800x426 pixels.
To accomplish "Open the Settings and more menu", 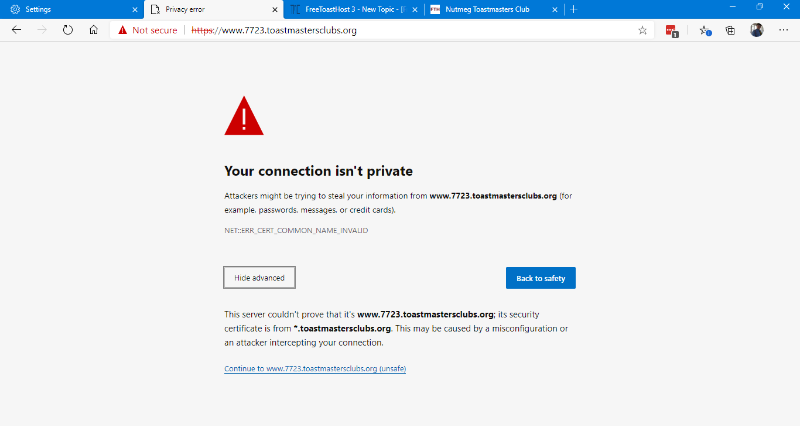I will pyautogui.click(x=783, y=30).
